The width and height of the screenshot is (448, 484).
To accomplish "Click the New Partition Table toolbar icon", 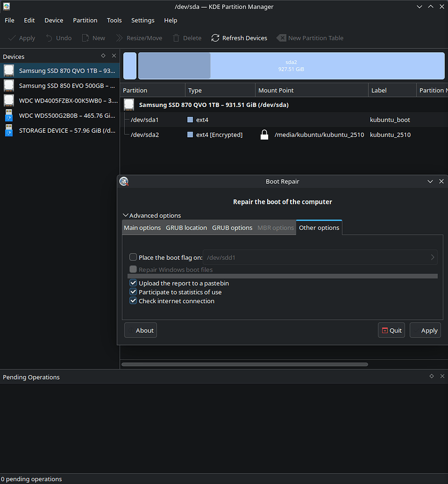I will point(281,38).
